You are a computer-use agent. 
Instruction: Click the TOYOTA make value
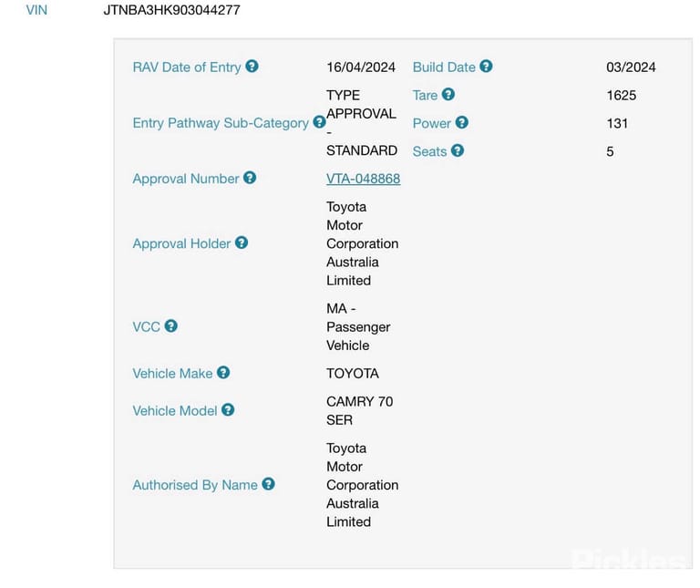point(353,373)
